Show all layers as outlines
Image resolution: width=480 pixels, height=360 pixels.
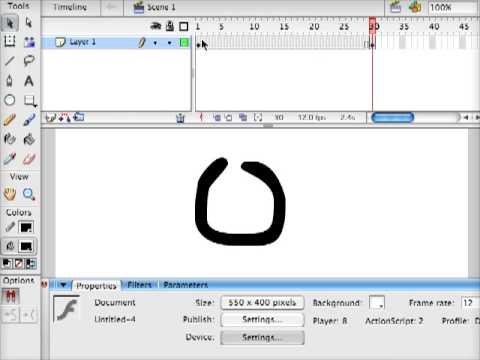184,26
